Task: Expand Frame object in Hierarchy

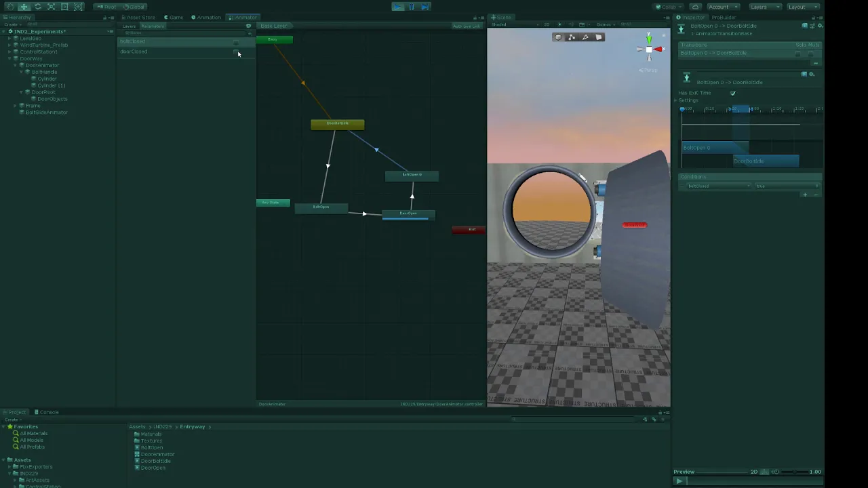Action: [x=15, y=106]
